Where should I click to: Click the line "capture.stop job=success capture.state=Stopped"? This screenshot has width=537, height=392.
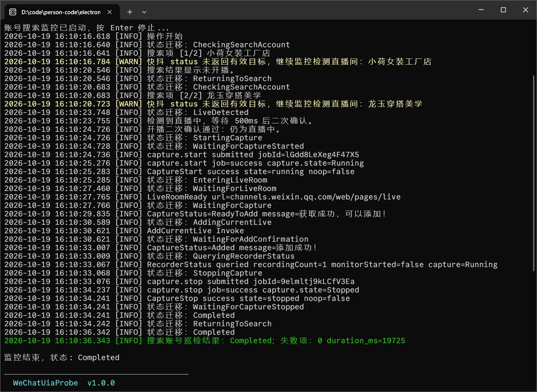click(x=182, y=290)
